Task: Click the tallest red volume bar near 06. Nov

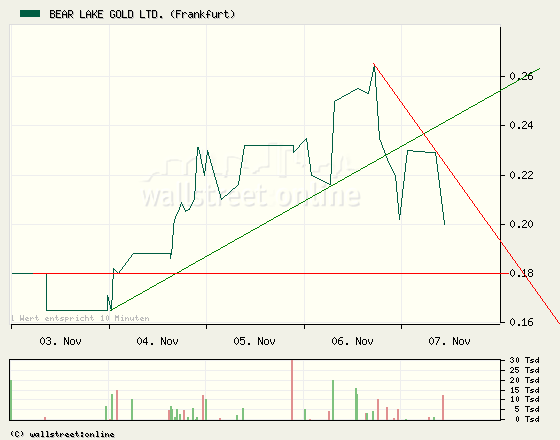Action: pos(292,390)
